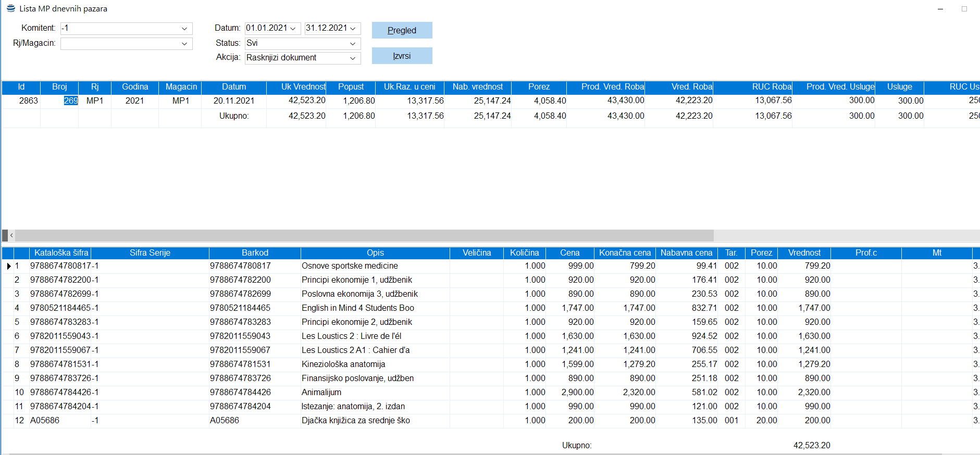Expand the Akcija dropdown Rasknjizi dokument

click(x=353, y=58)
